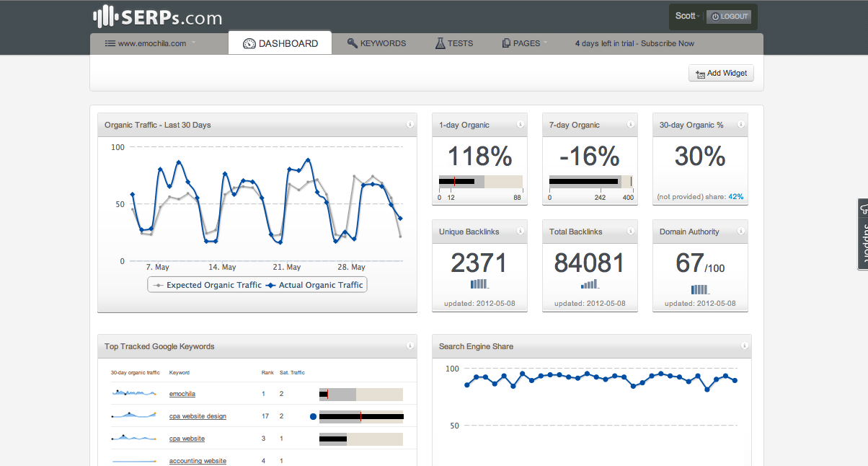Click the cpa website row bullet bar
The height and width of the screenshot is (466, 868).
coord(361,439)
